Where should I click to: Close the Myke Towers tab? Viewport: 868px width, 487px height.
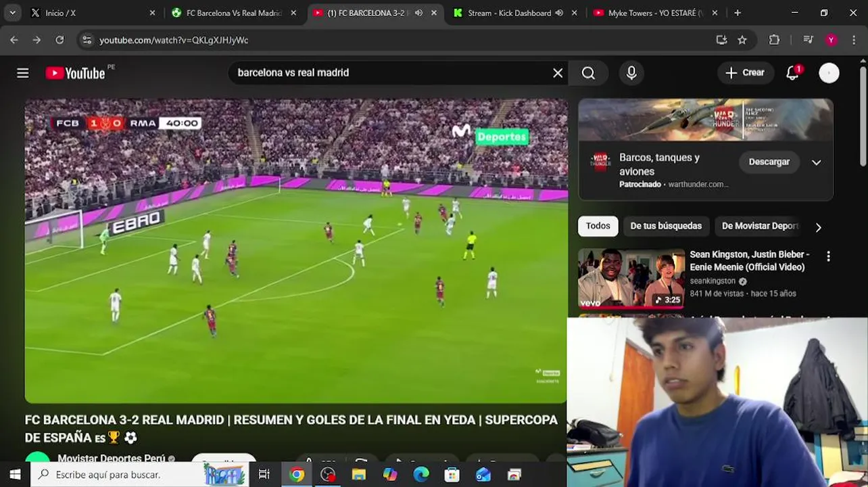[715, 13]
